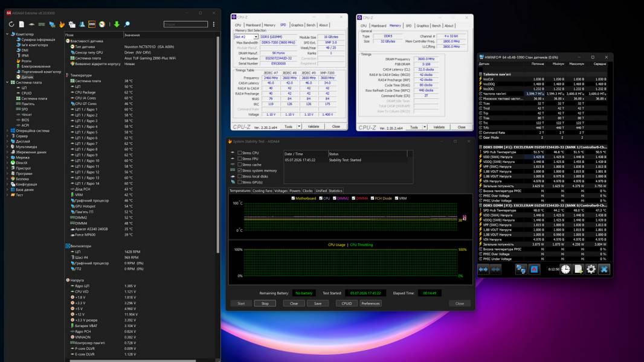Click the Refresh icon in AIDA64 toolbar
Image resolution: width=644 pixels, height=362 pixels.
coord(11,25)
